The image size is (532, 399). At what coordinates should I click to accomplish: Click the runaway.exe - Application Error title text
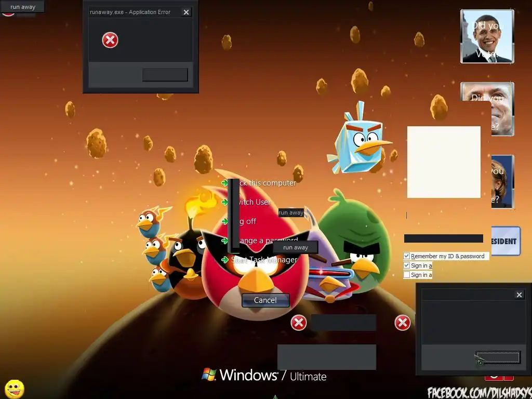click(x=130, y=12)
